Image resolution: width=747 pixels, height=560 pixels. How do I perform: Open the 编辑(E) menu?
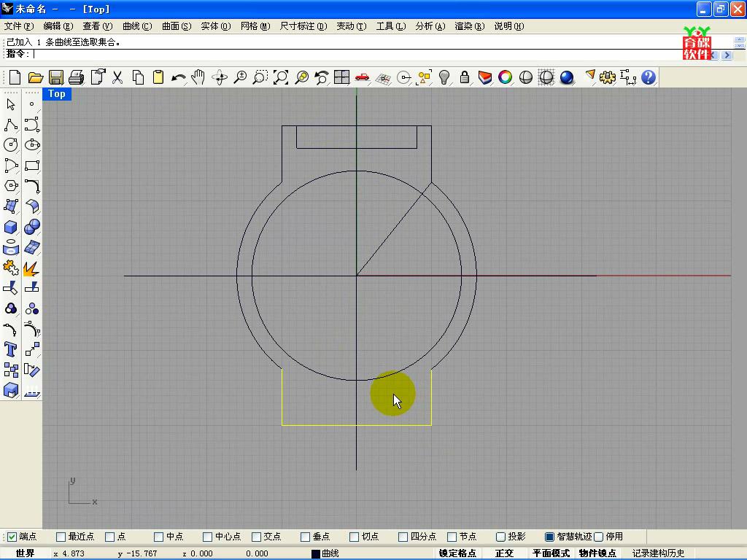(x=58, y=26)
